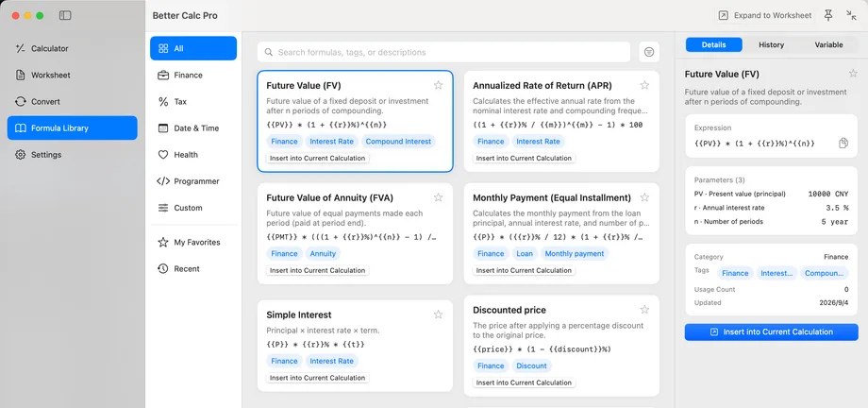The width and height of the screenshot is (868, 408).
Task: Open My Favorites list
Action: pos(193,242)
